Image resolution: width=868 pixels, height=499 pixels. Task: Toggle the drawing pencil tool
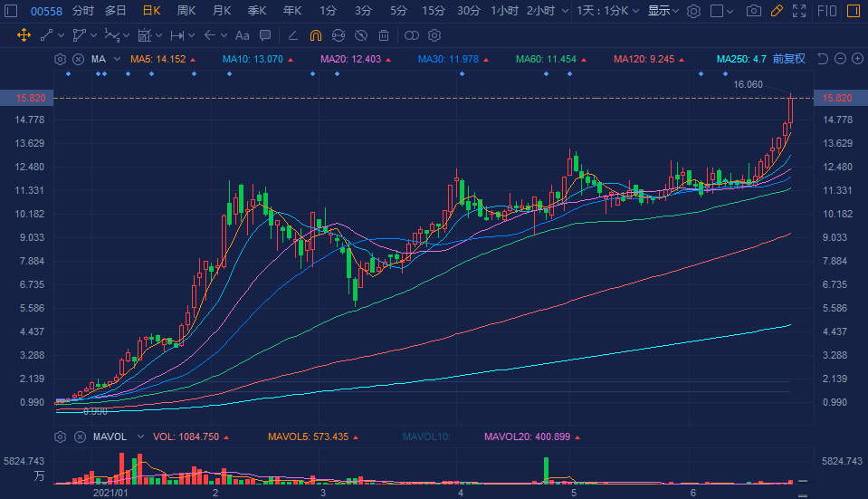(777, 11)
